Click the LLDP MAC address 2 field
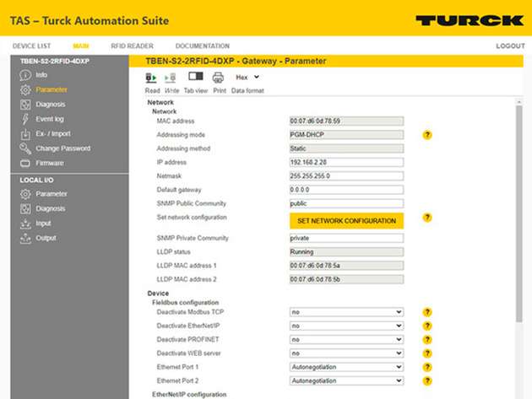 pyautogui.click(x=346, y=279)
